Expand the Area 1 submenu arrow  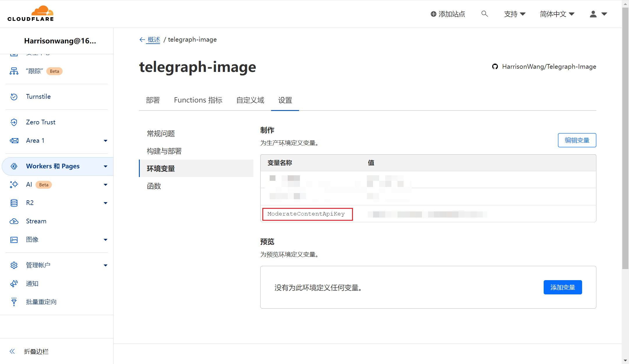click(x=105, y=141)
